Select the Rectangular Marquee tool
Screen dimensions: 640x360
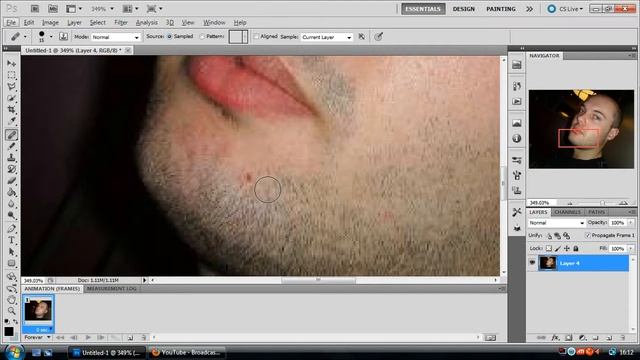coord(11,75)
